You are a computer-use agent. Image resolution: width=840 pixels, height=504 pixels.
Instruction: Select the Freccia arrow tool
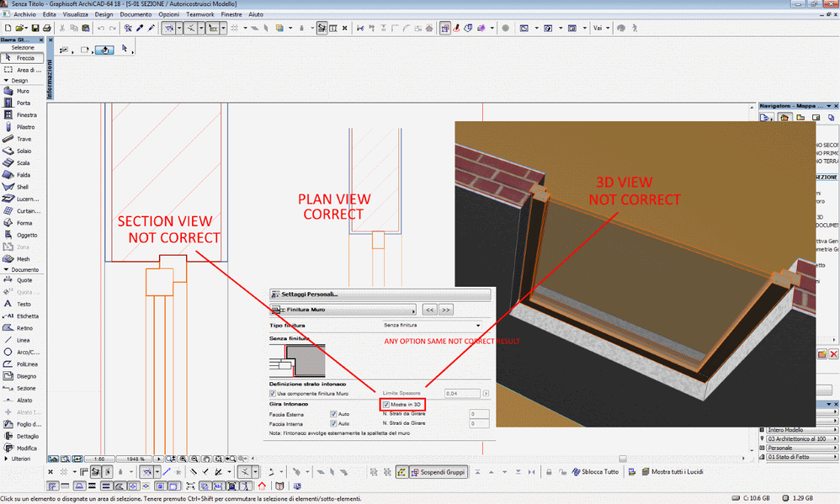23,58
